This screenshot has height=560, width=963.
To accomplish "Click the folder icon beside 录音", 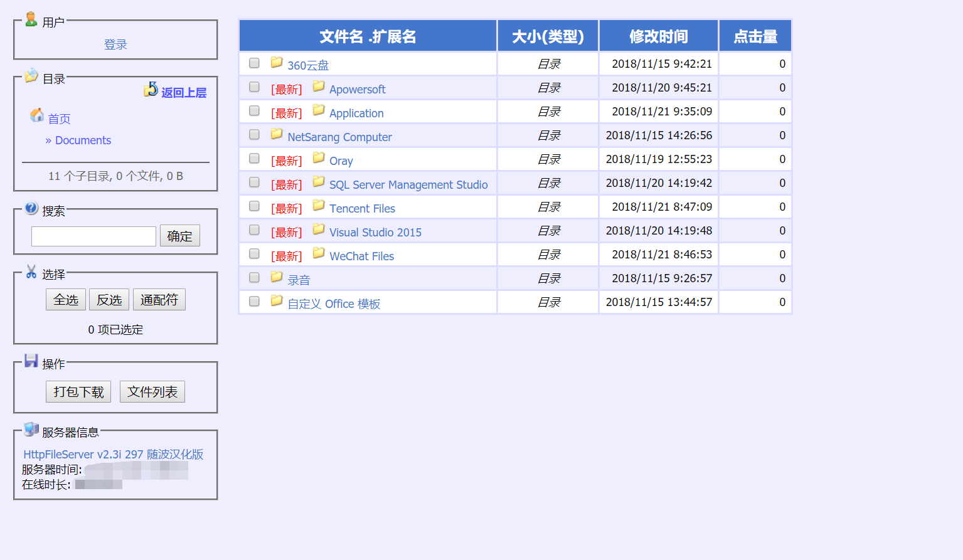I will [x=276, y=277].
